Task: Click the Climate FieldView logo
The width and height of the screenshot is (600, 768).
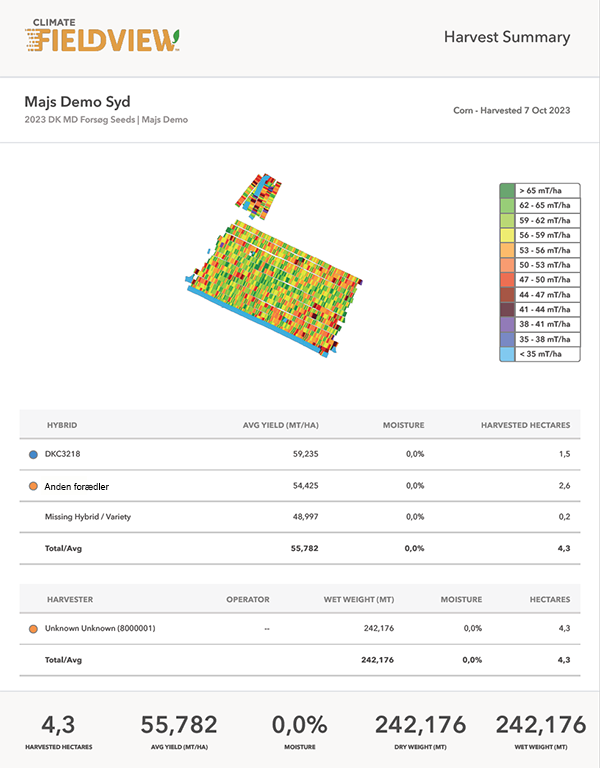Action: pyautogui.click(x=102, y=35)
